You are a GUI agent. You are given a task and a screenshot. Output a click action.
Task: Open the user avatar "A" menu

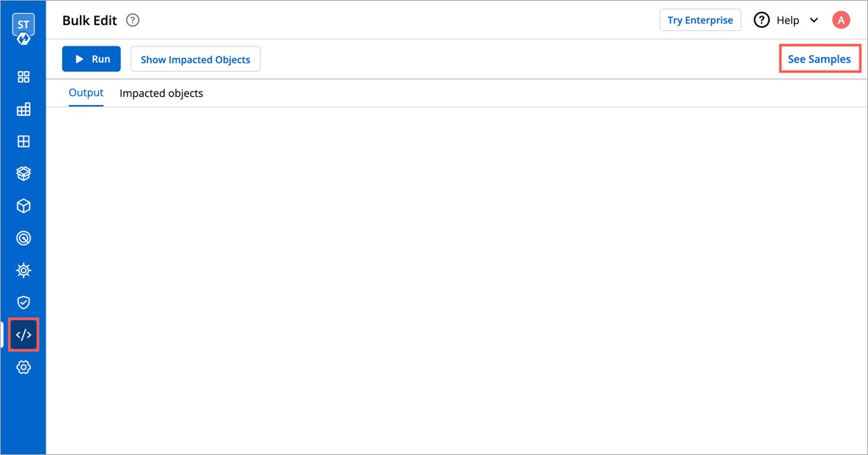coord(841,21)
